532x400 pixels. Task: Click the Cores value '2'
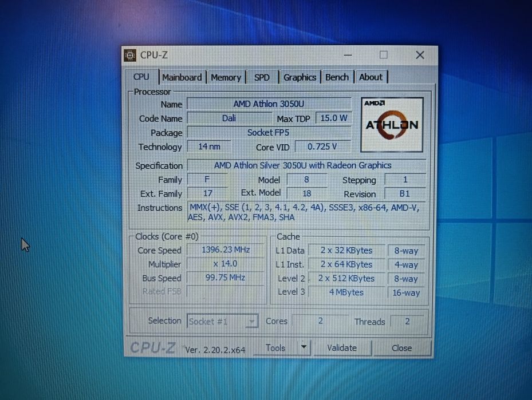[320, 320]
